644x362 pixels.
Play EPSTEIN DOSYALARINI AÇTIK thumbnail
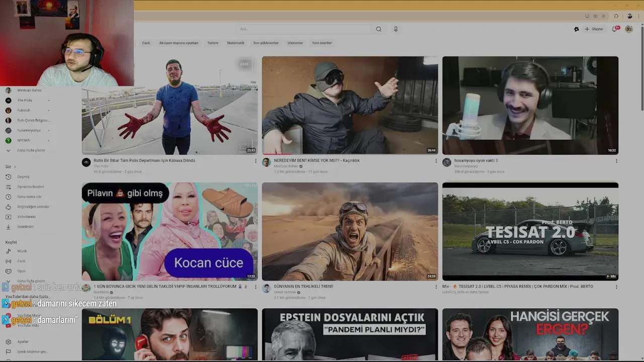(x=350, y=334)
